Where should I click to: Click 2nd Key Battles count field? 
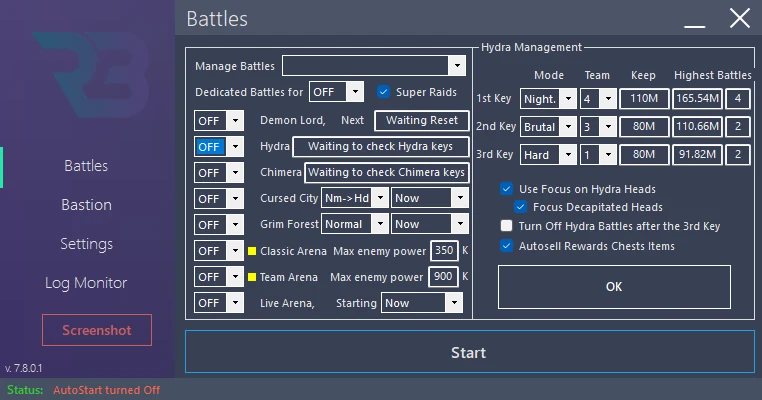point(738,126)
